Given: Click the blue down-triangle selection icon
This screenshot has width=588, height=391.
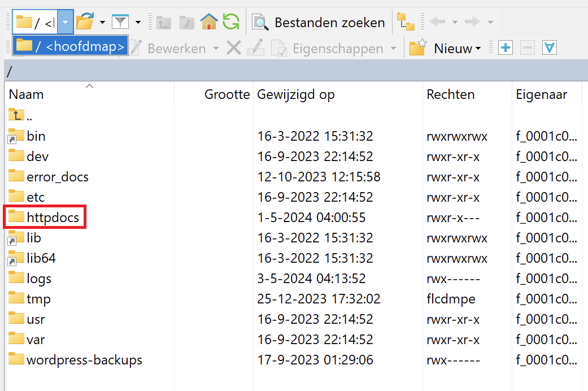Looking at the screenshot, I should (x=550, y=48).
